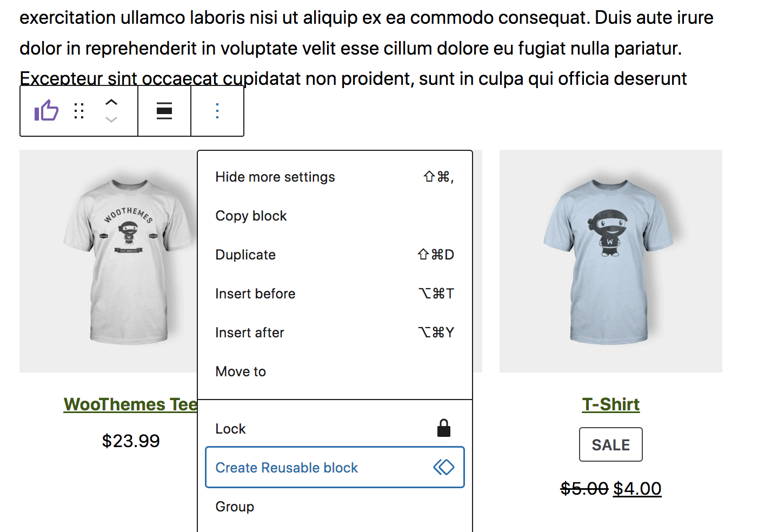Select Group menu entry
This screenshot has height=532, width=758.
tap(235, 507)
